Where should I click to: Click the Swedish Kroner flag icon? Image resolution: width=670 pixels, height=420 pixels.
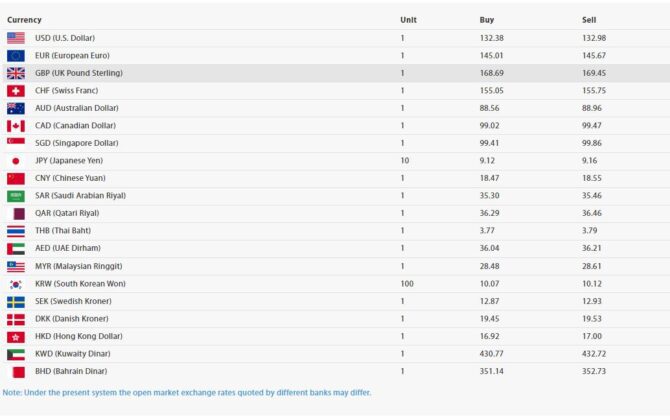16,301
